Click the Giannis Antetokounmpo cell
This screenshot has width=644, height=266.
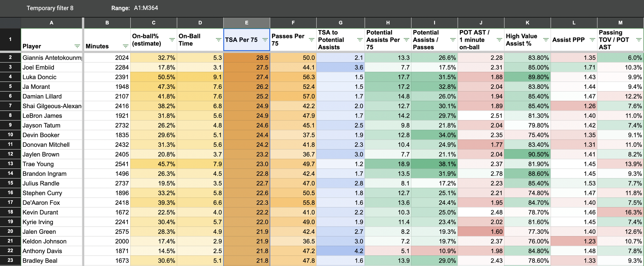click(52, 58)
